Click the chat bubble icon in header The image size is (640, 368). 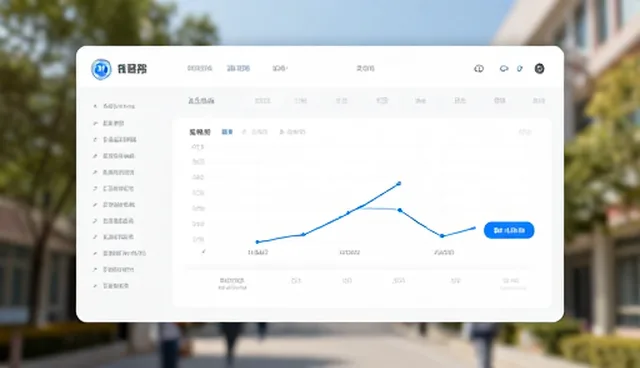(x=504, y=69)
